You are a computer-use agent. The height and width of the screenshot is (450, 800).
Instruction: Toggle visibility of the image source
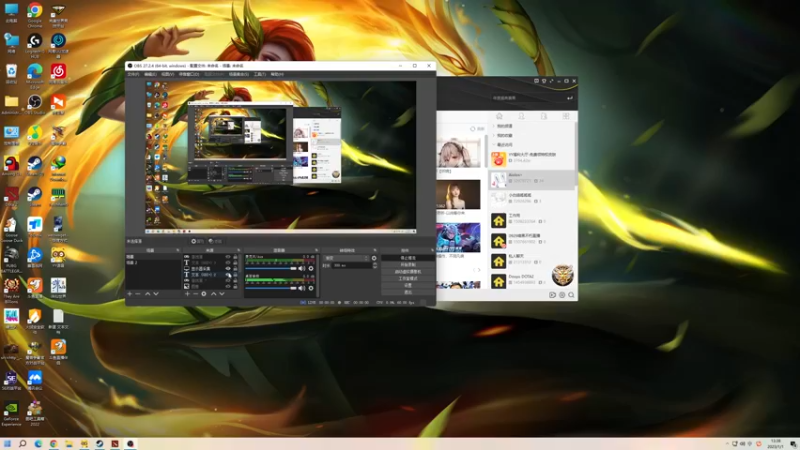tap(228, 287)
